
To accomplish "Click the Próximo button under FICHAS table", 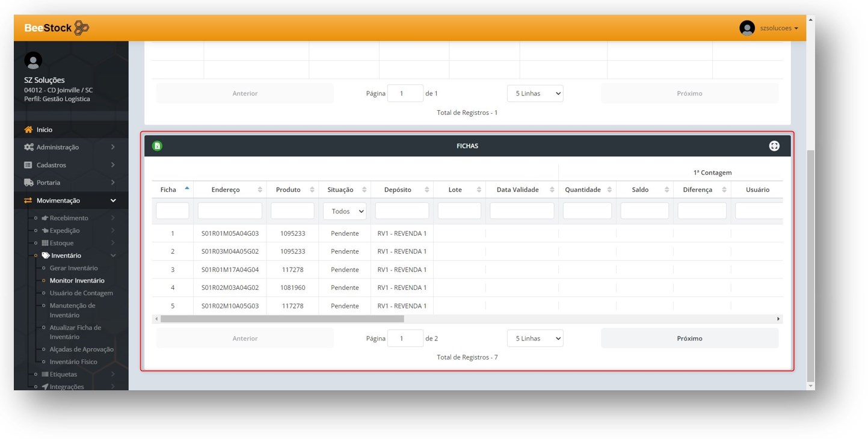I will pos(689,339).
